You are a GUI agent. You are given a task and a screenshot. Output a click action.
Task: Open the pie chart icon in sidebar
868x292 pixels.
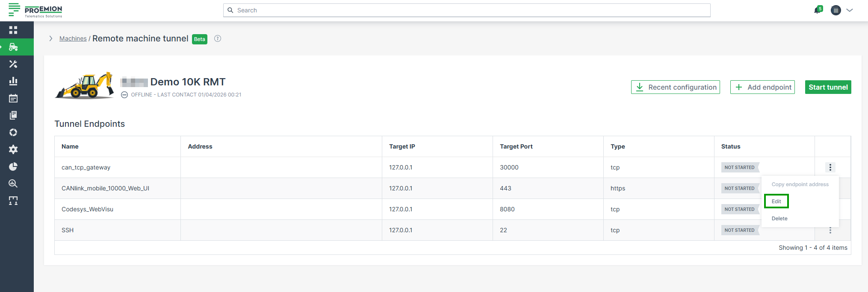[13, 166]
